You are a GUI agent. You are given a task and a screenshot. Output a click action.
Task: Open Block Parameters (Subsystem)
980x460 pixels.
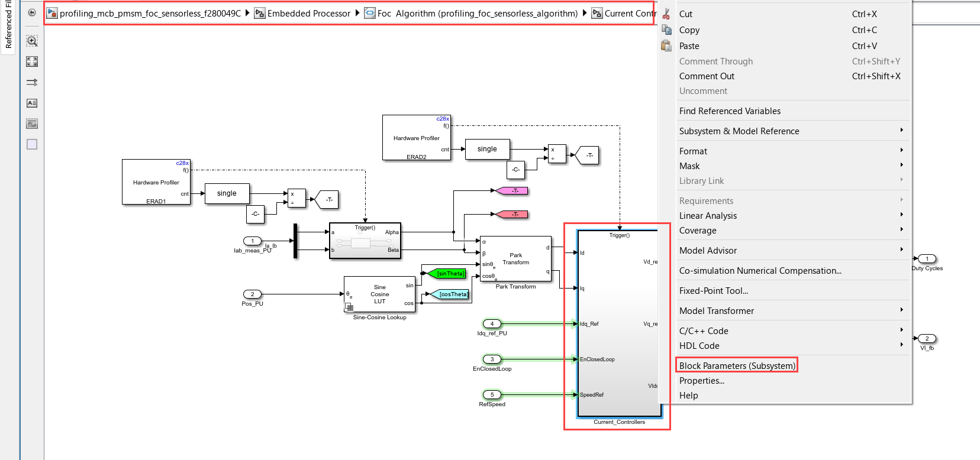pos(737,365)
